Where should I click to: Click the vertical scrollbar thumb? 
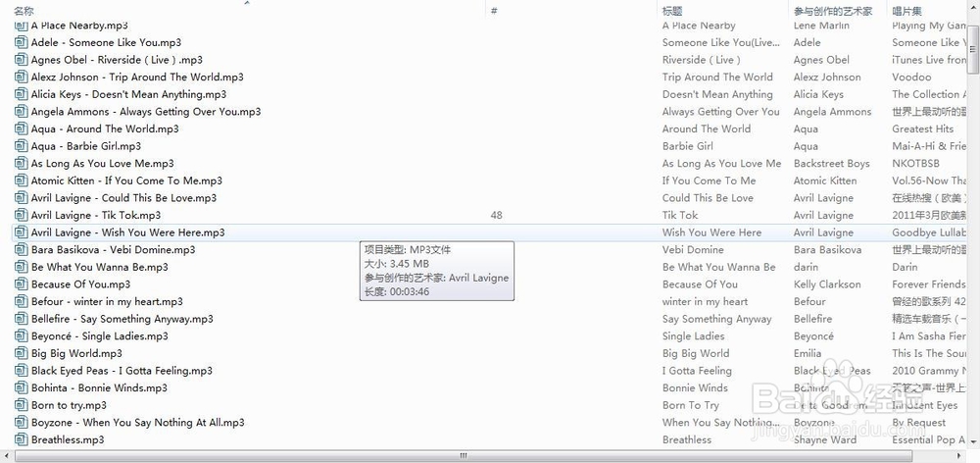tap(974, 49)
